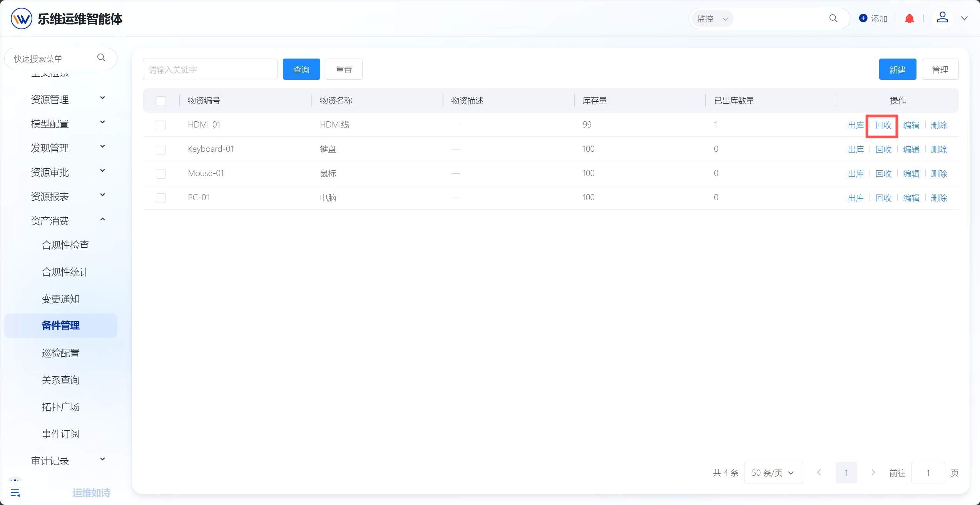Open the 监控 search type dropdown

[x=712, y=18]
